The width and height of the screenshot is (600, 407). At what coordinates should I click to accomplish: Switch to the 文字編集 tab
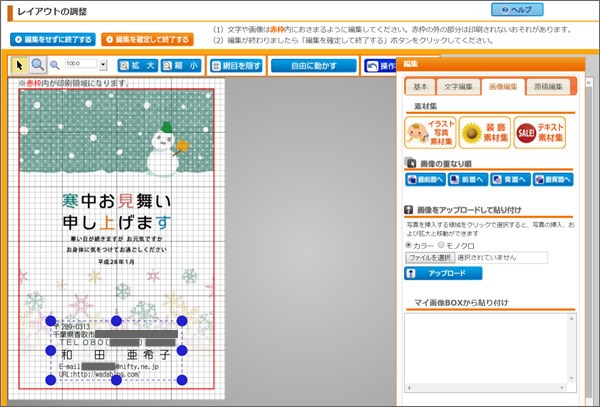(x=458, y=87)
